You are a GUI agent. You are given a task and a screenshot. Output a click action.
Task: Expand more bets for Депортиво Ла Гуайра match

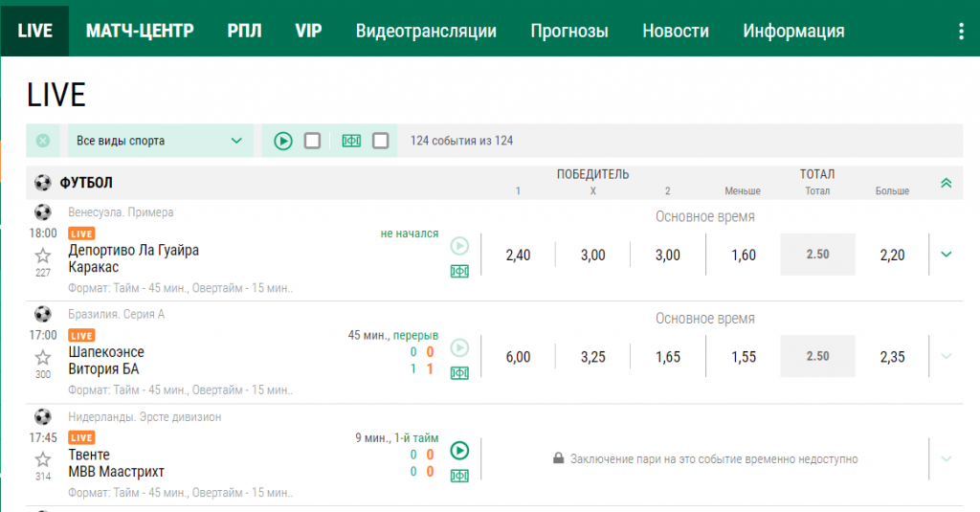click(x=947, y=255)
